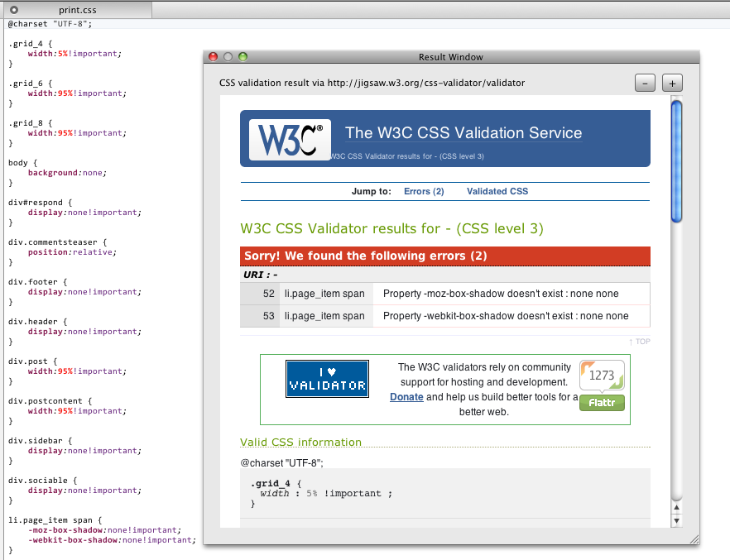730x560 pixels.
Task: Click the green W3C CSS Validator results heading
Action: click(x=391, y=228)
